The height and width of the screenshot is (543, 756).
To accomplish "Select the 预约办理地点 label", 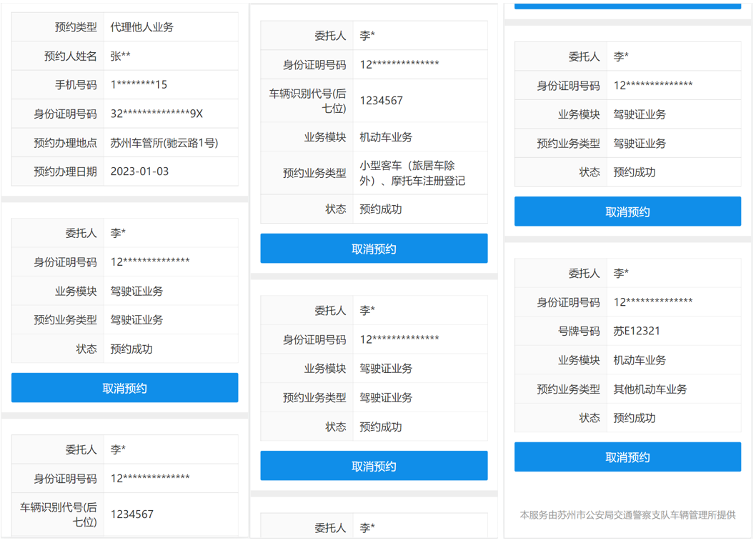I will (65, 142).
